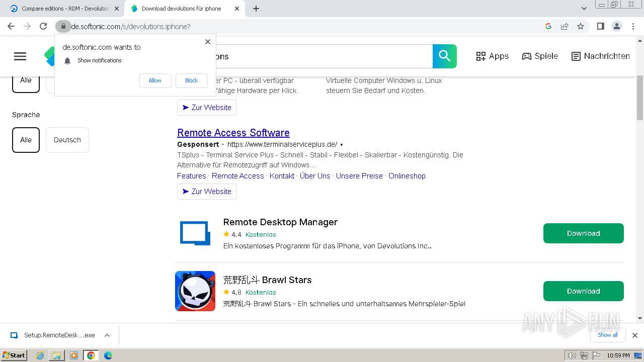Open the Softonic hamburger menu

point(20,56)
